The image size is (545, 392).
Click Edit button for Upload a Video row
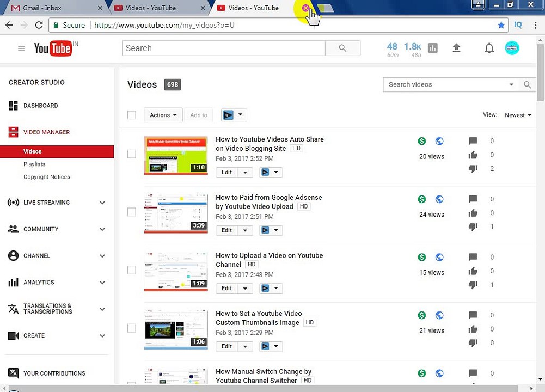tap(226, 289)
